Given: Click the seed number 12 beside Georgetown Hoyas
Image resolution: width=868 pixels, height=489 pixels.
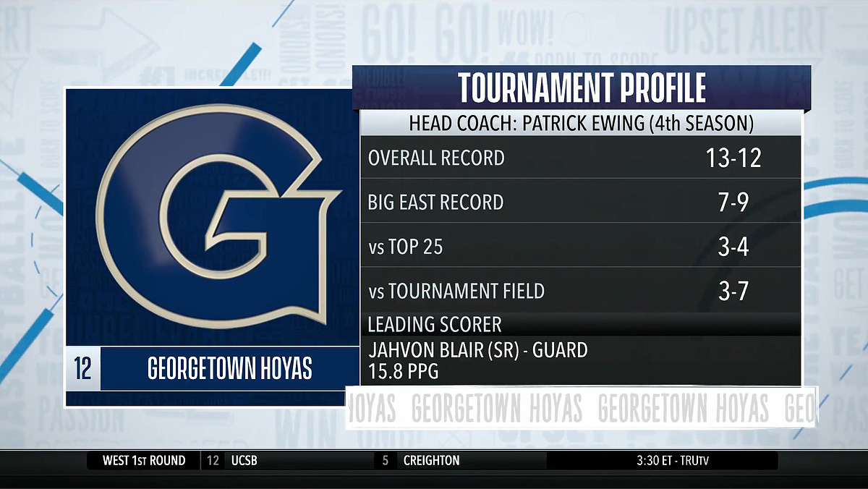Looking at the screenshot, I should tap(82, 369).
